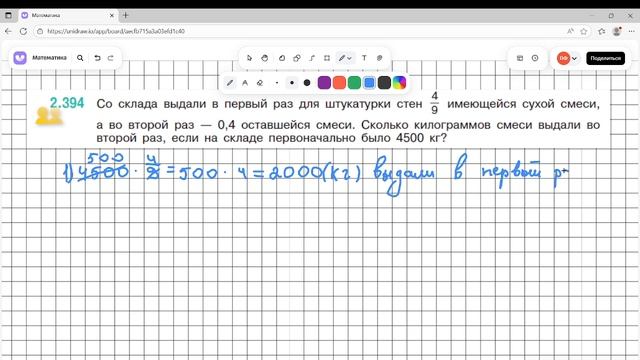The image size is (640, 360).
Task: Open the attachment tool
Action: click(x=380, y=58)
